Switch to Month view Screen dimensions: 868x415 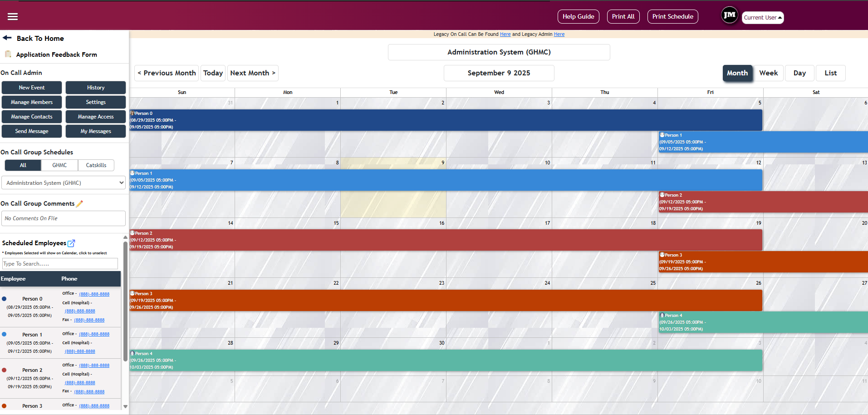click(737, 73)
